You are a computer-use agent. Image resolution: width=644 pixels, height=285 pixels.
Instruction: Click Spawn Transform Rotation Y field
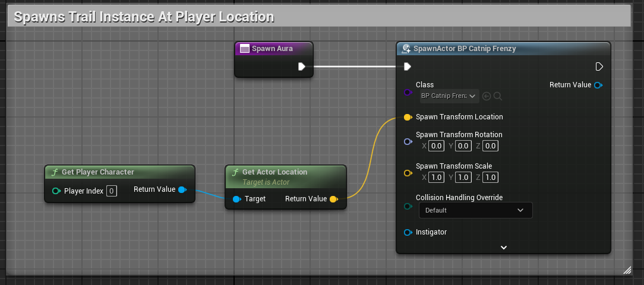coord(463,146)
